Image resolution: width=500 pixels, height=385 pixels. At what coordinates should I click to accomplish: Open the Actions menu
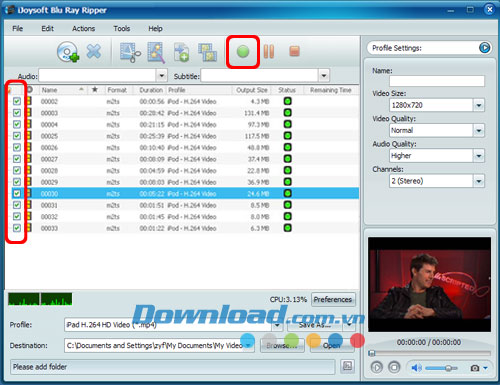pos(83,29)
